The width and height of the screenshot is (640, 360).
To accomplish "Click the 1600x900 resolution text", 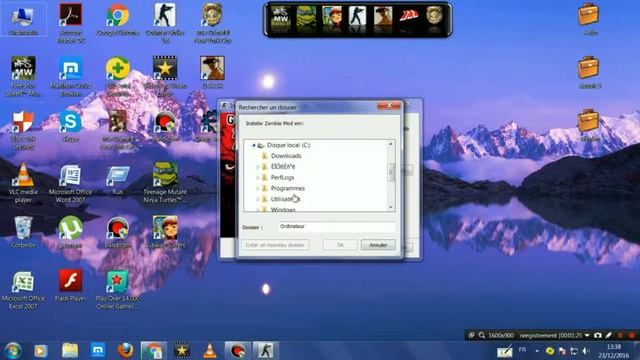I will coord(501,335).
